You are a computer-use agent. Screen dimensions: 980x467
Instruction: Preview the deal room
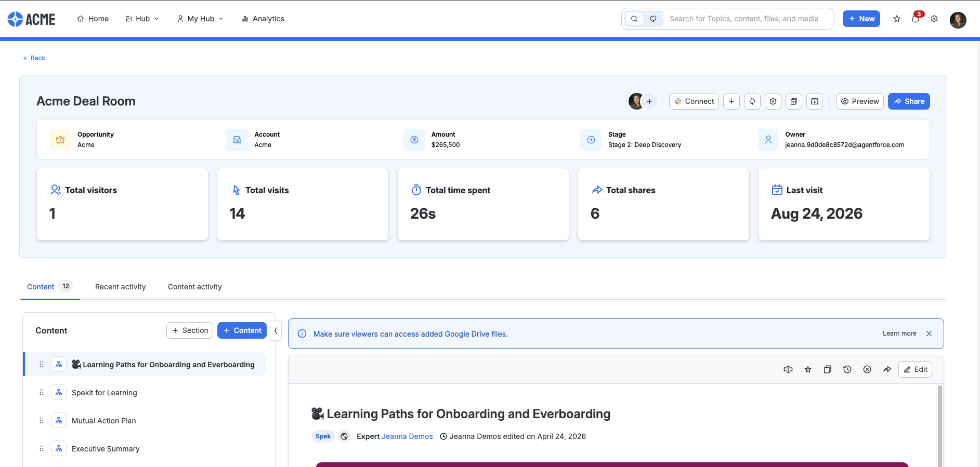(x=860, y=101)
